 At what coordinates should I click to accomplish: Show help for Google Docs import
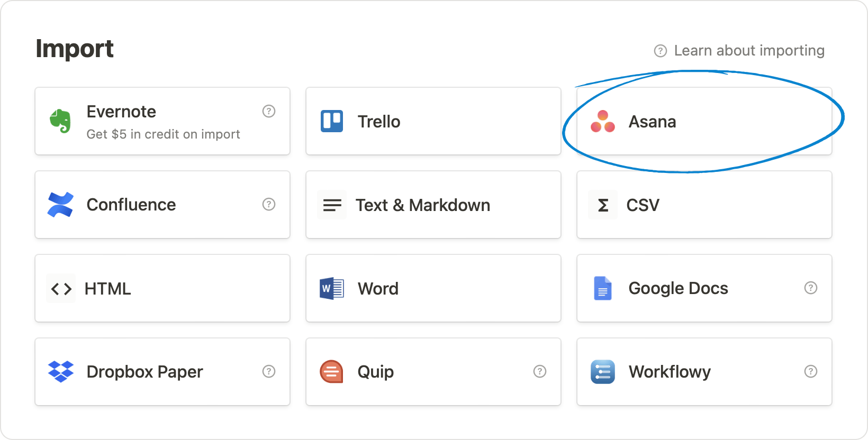(x=810, y=288)
